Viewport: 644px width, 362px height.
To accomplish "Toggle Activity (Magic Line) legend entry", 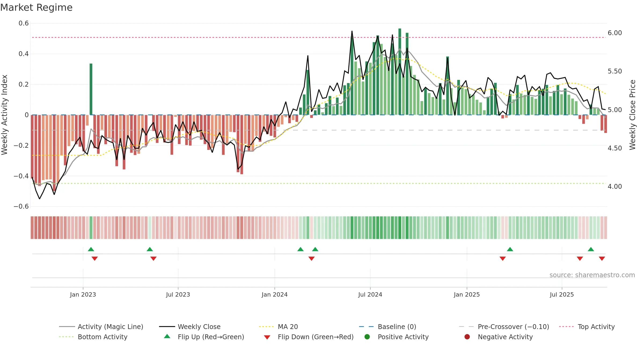I will [x=101, y=327].
